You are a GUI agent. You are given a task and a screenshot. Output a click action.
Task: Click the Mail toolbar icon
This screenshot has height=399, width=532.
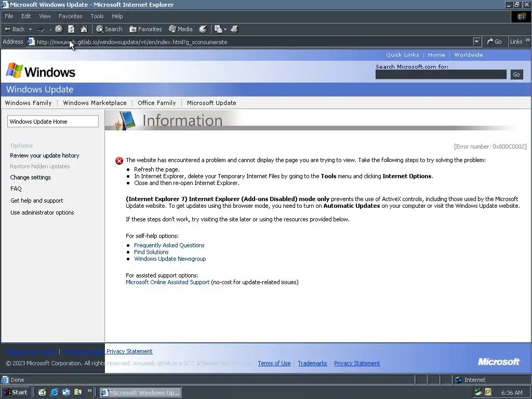tap(218, 29)
